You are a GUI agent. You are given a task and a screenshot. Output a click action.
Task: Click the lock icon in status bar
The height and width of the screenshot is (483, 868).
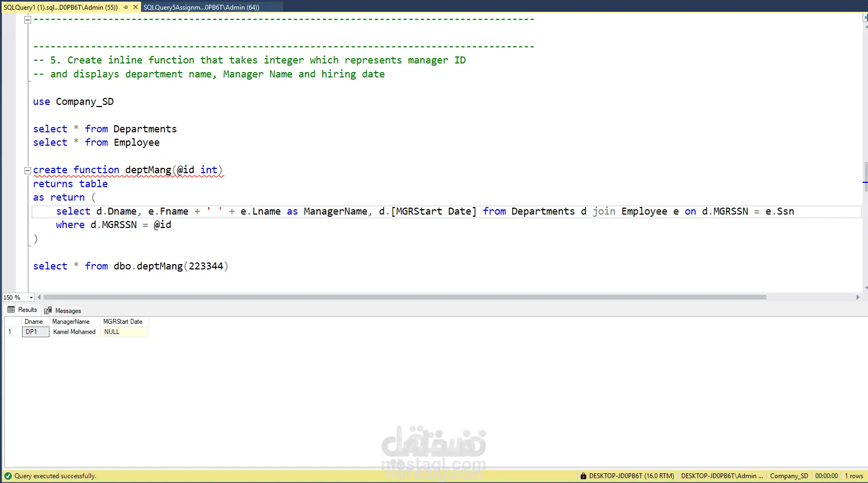point(583,476)
